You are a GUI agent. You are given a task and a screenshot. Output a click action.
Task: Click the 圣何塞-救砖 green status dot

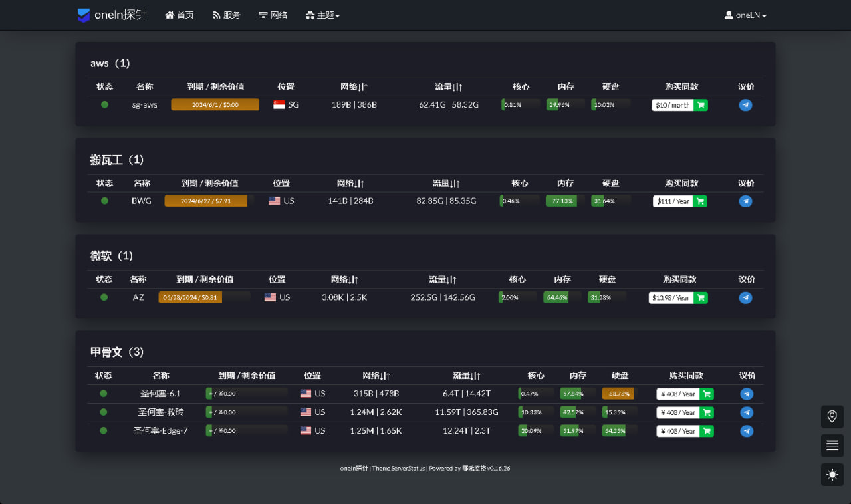(x=103, y=412)
